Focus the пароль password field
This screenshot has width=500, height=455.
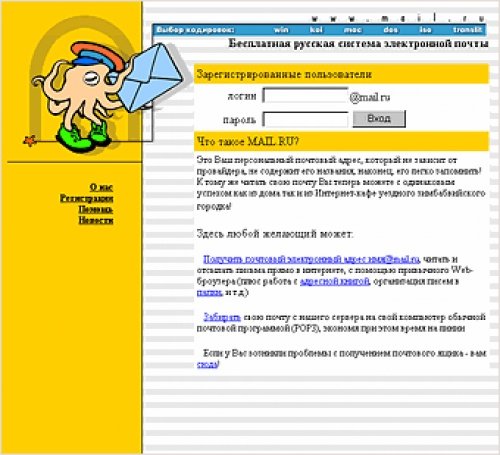[305, 119]
